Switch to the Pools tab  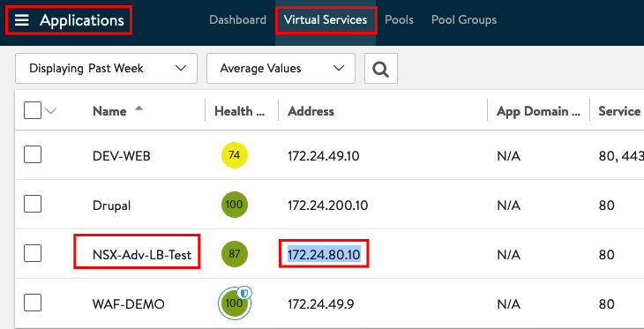pyautogui.click(x=400, y=19)
